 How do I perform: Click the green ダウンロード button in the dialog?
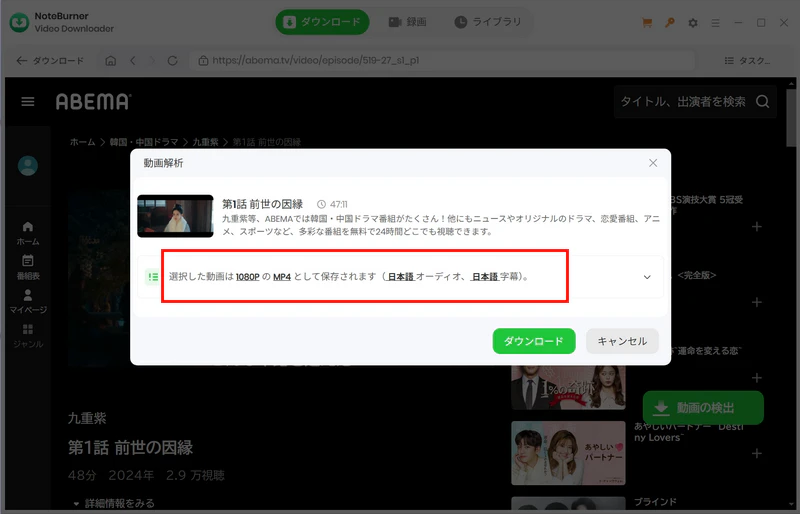point(534,341)
